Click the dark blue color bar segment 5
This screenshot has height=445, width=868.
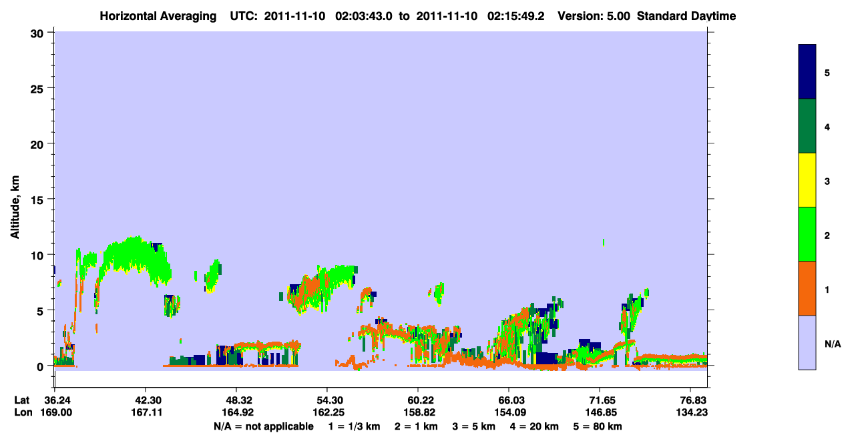[x=807, y=72]
